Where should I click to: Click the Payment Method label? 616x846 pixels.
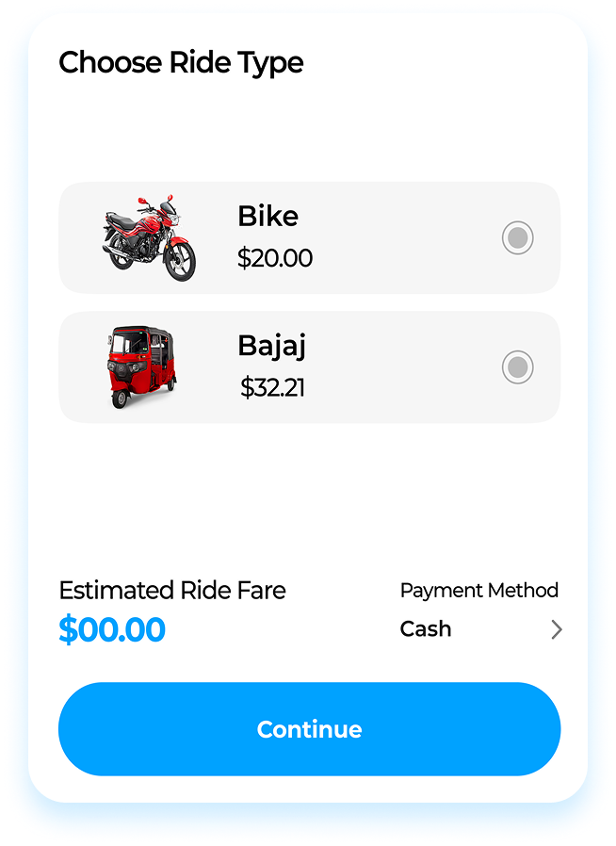(478, 591)
